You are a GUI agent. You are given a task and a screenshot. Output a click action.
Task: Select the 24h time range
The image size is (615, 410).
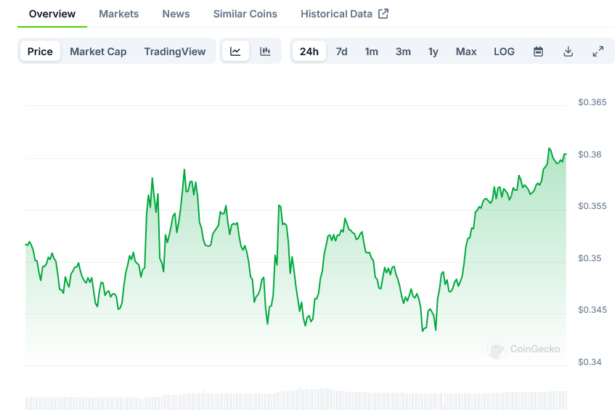[x=309, y=51]
